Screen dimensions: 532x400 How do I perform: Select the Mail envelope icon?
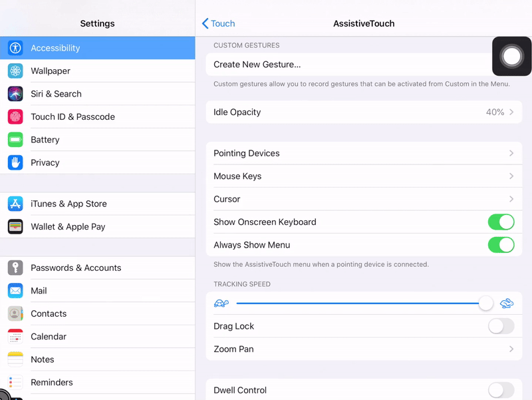[x=15, y=291]
